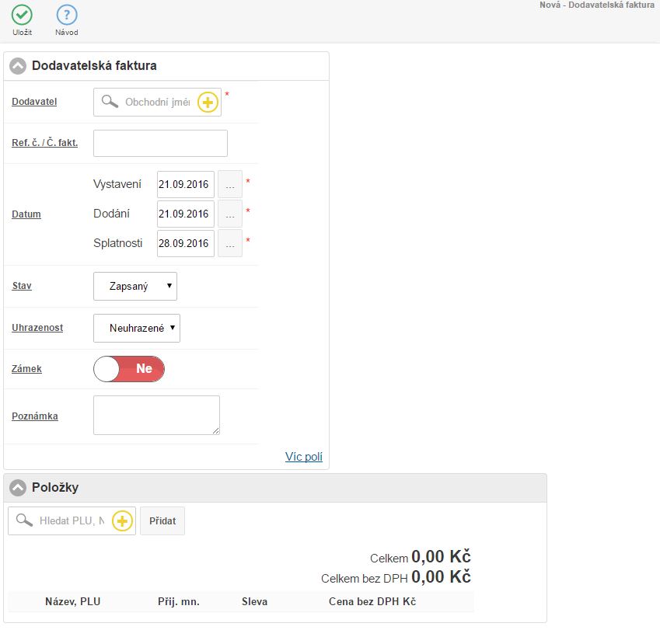
Task: Open date picker for Dodání date
Action: point(229,214)
